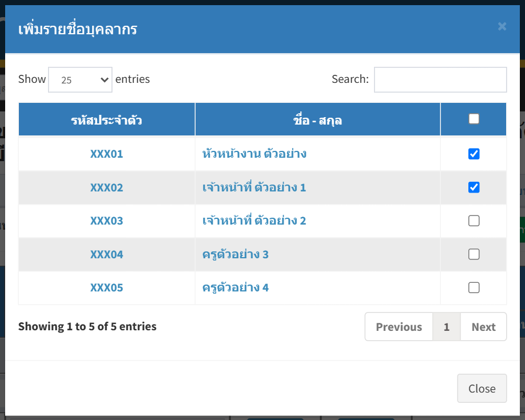
Task: Sort by the รหัสประจำตัว column header
Action: pyautogui.click(x=107, y=119)
